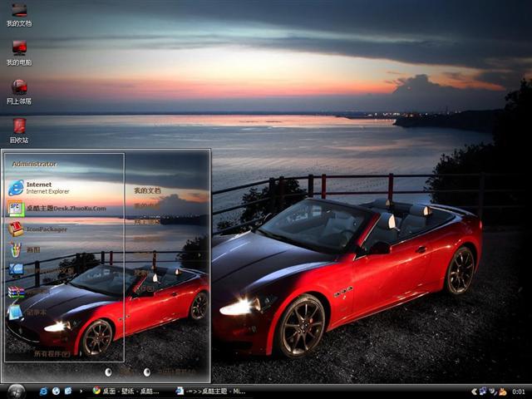Click the Administrator user name header
This screenshot has height=399, width=532.
[x=35, y=164]
